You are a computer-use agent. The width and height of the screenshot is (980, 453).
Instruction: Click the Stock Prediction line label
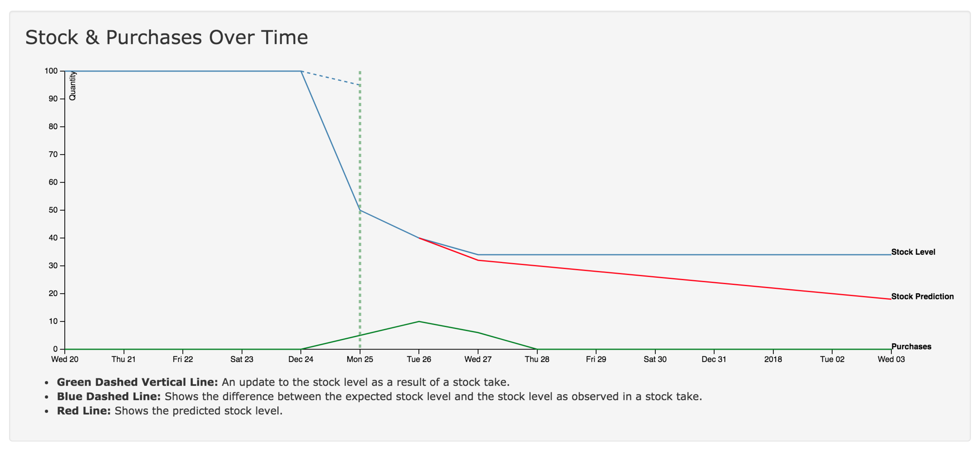(922, 297)
